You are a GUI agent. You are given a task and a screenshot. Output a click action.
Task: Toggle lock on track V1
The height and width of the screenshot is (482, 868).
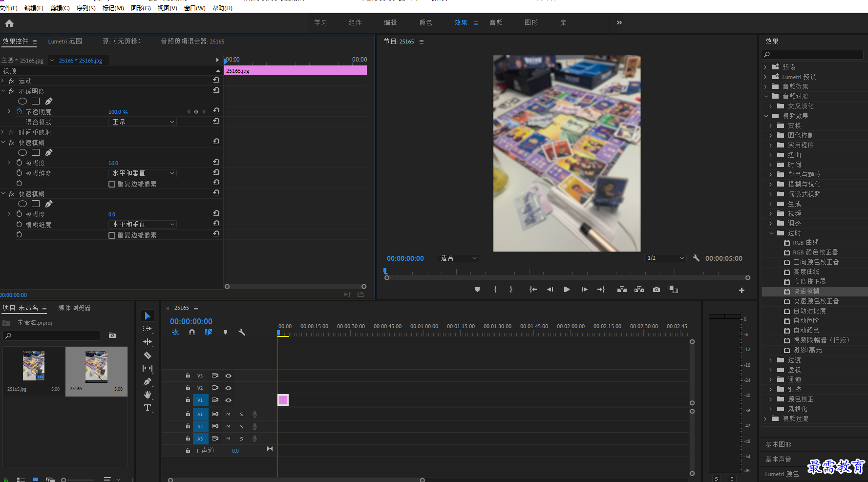coord(188,399)
